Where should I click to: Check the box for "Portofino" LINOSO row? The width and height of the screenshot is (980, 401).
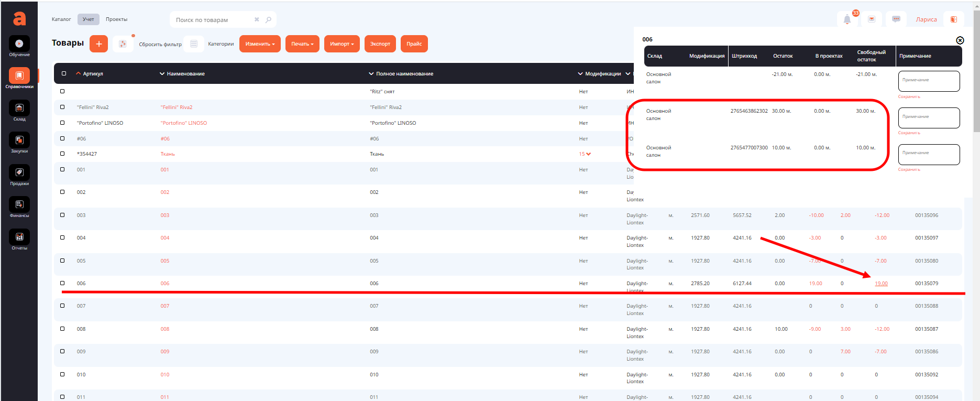[x=62, y=123]
